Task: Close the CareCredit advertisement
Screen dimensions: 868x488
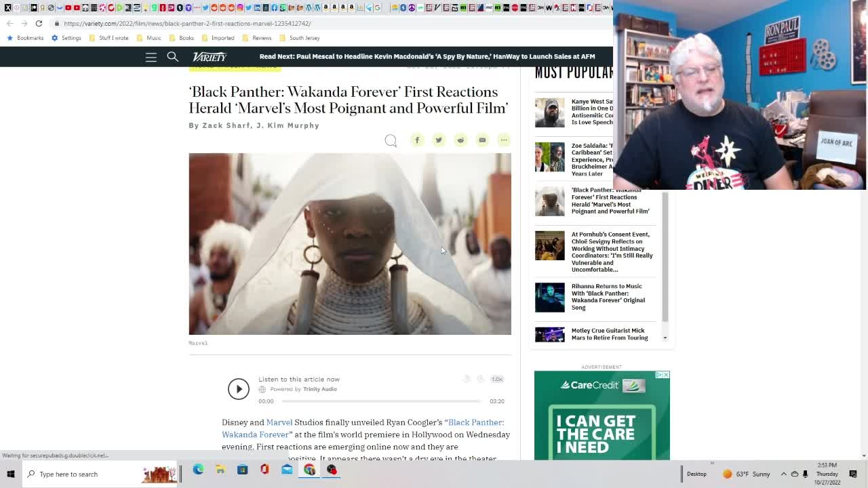Action: 666,375
